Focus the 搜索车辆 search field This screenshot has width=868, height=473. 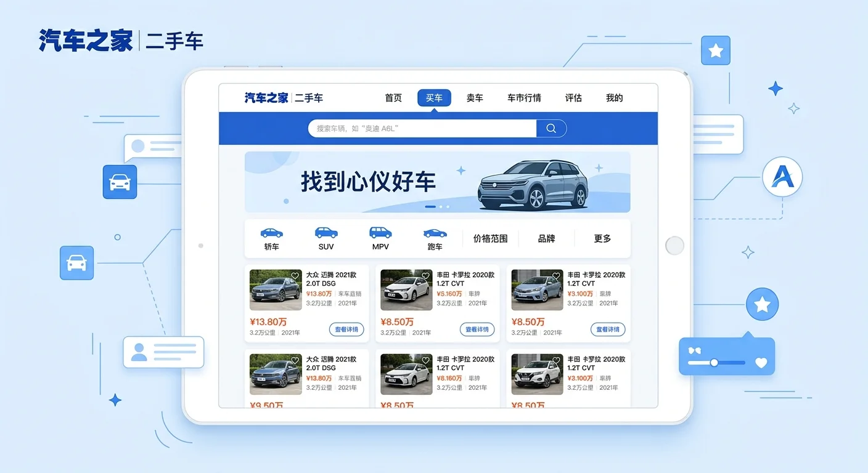pyautogui.click(x=422, y=128)
